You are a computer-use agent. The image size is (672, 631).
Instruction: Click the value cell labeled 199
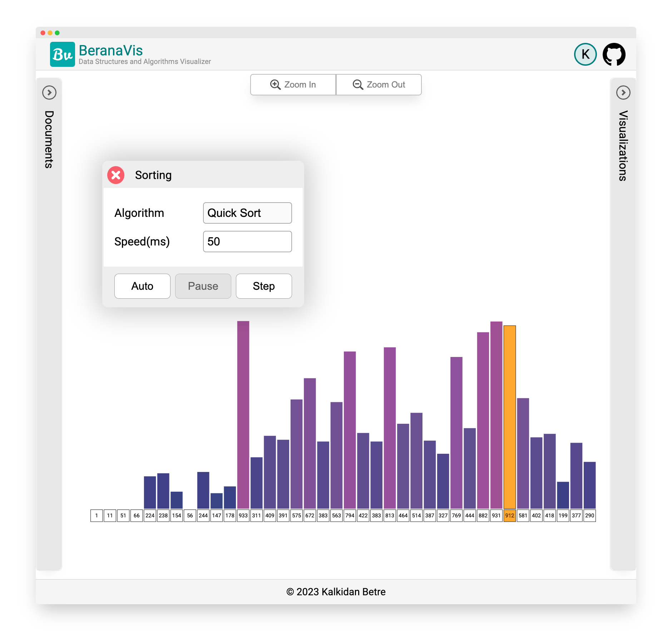(x=563, y=516)
